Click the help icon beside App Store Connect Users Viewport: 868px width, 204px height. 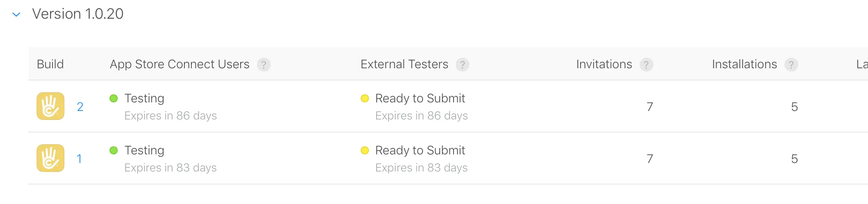[x=263, y=65]
